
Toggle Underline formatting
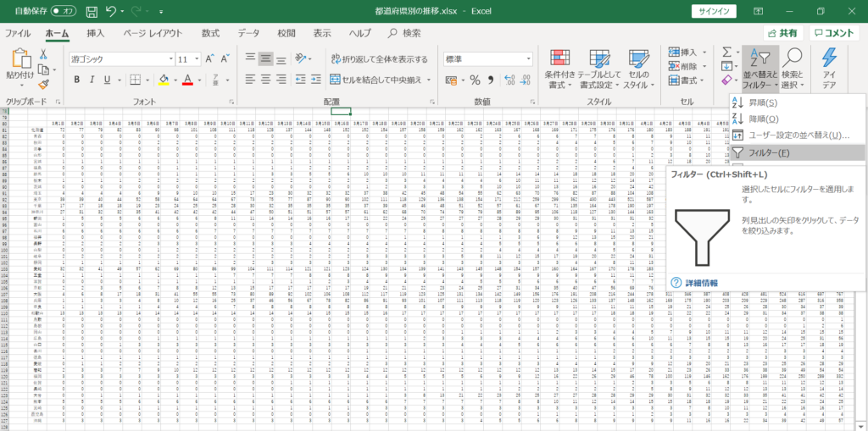coord(106,80)
